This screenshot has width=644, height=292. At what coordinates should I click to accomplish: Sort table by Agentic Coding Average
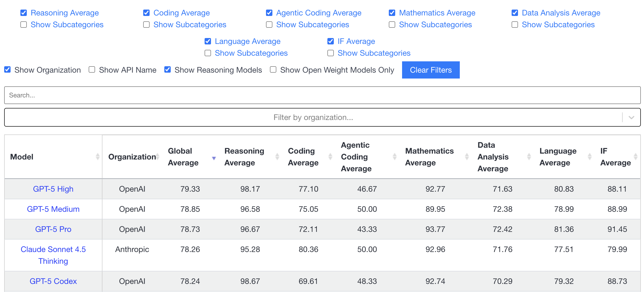(394, 157)
